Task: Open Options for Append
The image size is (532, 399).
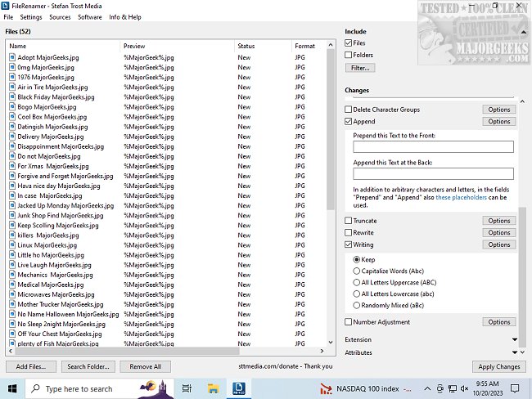Action: [499, 121]
